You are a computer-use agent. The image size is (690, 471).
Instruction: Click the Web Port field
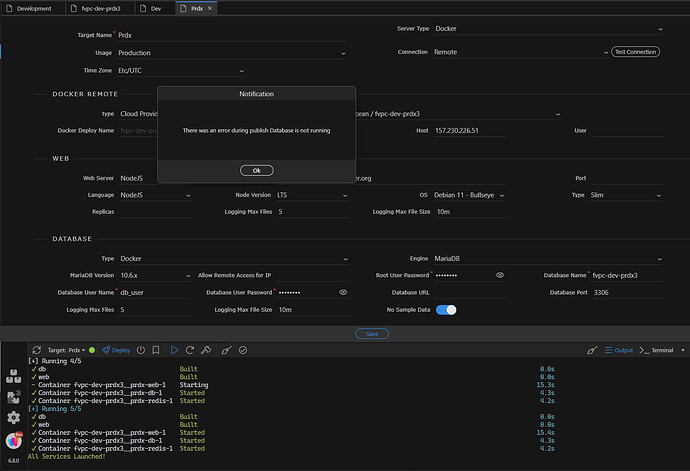pos(627,178)
